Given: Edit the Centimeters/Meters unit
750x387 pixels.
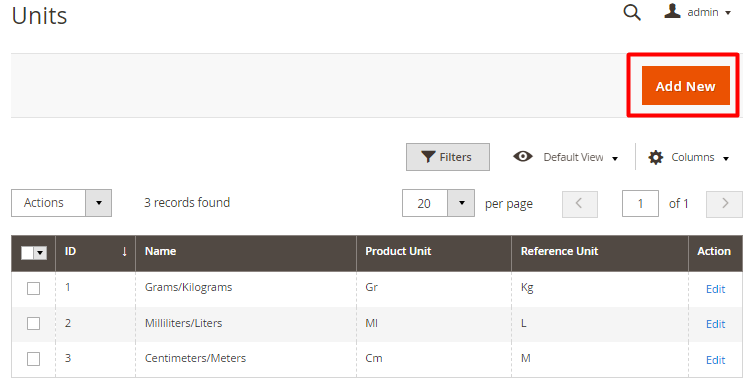Looking at the screenshot, I should [x=716, y=360].
